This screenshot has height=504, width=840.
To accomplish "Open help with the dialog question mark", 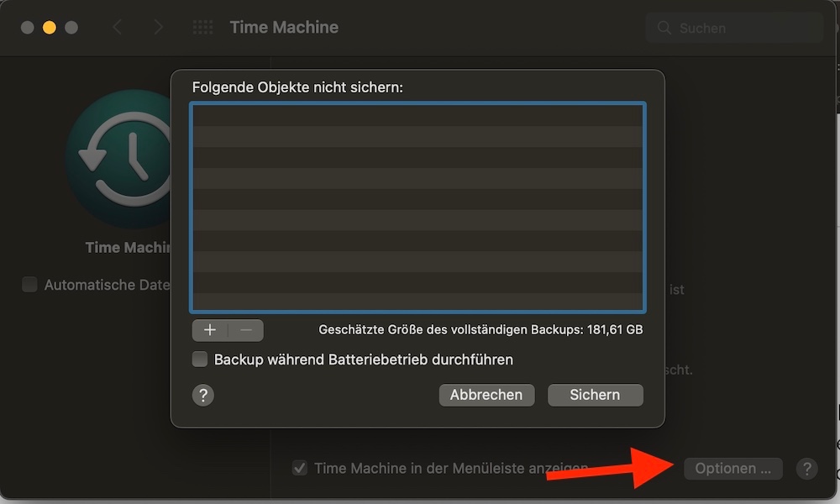I will click(203, 396).
